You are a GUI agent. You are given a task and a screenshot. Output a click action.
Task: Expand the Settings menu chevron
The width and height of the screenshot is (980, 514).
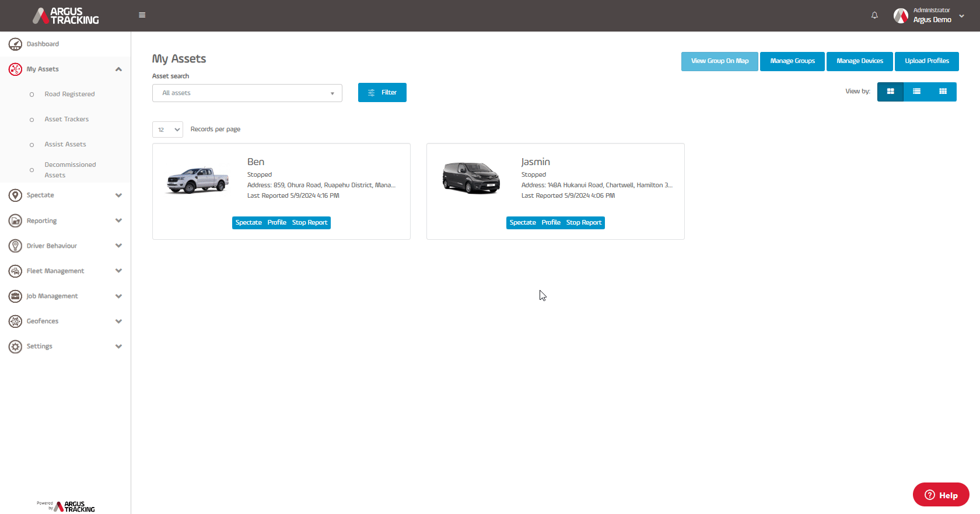118,347
